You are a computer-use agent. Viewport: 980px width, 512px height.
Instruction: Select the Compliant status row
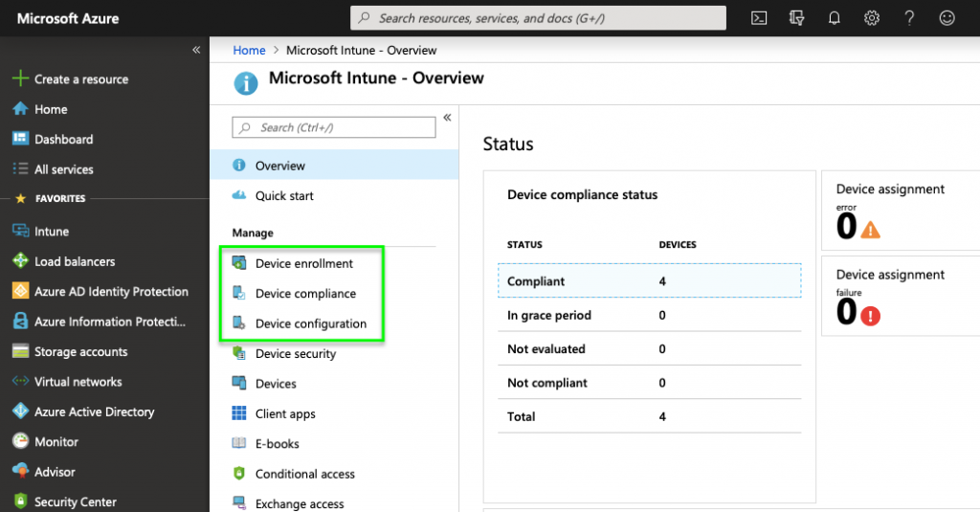650,280
